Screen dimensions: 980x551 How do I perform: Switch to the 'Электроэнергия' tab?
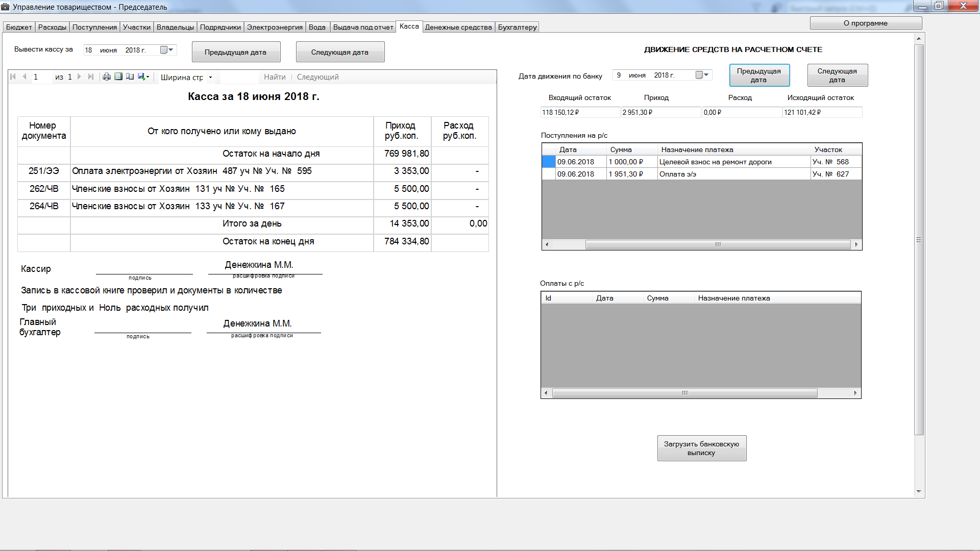tap(275, 27)
